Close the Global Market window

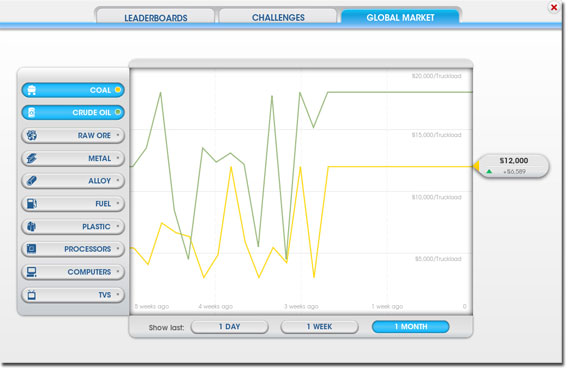pos(554,7)
